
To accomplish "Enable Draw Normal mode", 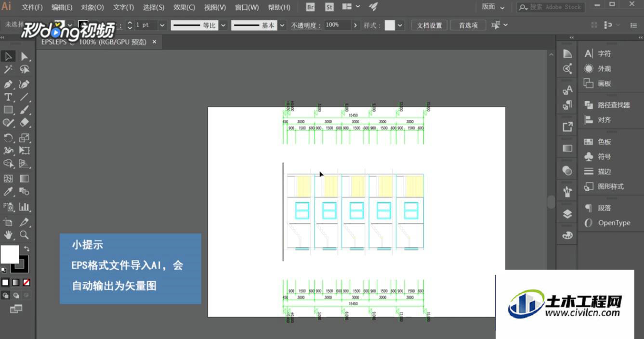I will 6,295.
